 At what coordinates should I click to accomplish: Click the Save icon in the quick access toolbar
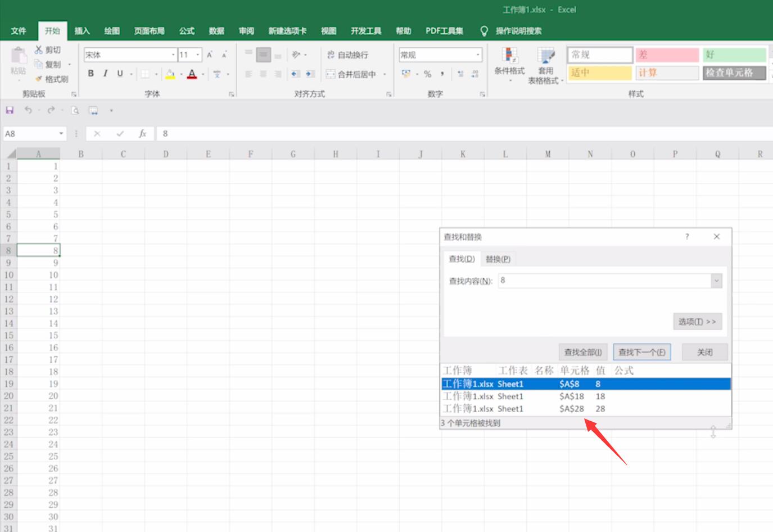[x=10, y=110]
